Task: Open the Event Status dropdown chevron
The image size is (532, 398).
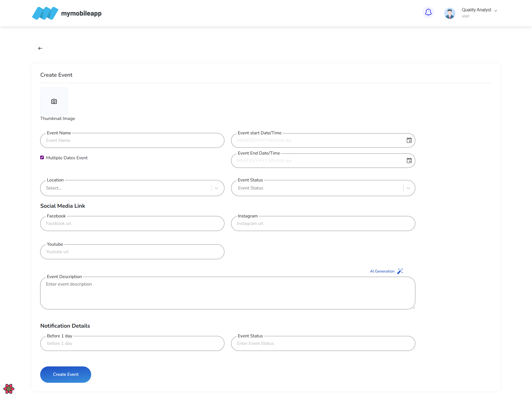Action: tap(408, 188)
